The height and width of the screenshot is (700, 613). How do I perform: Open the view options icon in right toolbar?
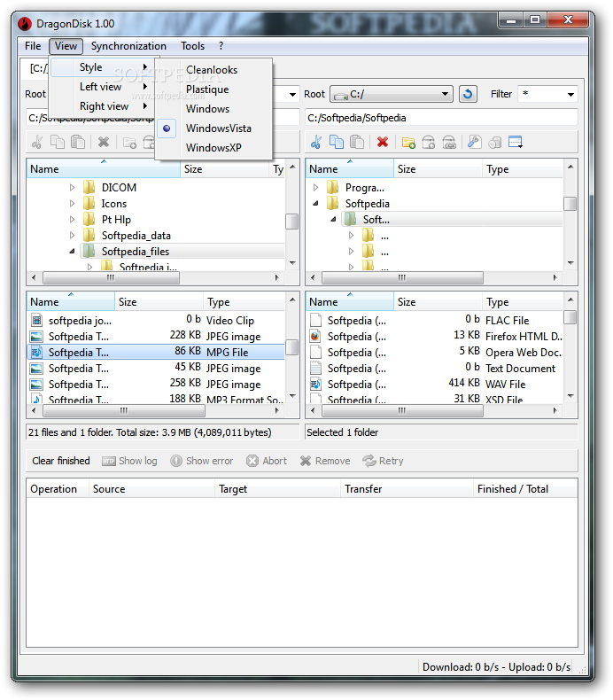[x=516, y=142]
